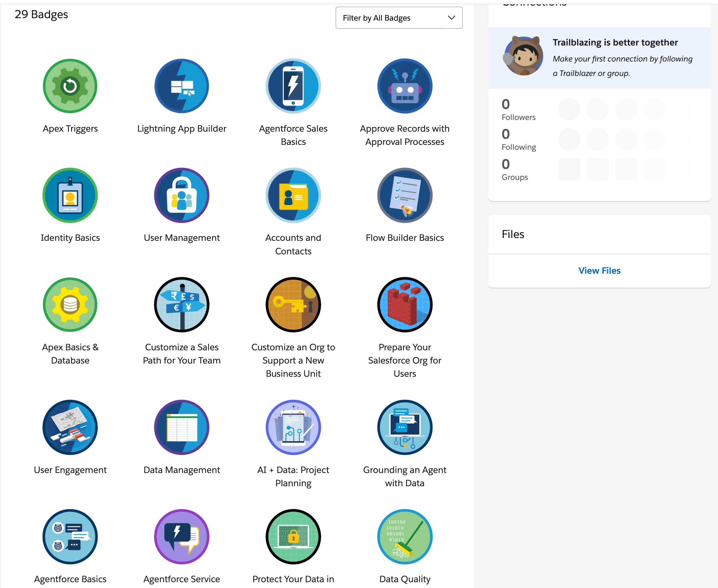This screenshot has width=718, height=588.
Task: Click the Apex Basics & Database title
Action: (70, 354)
